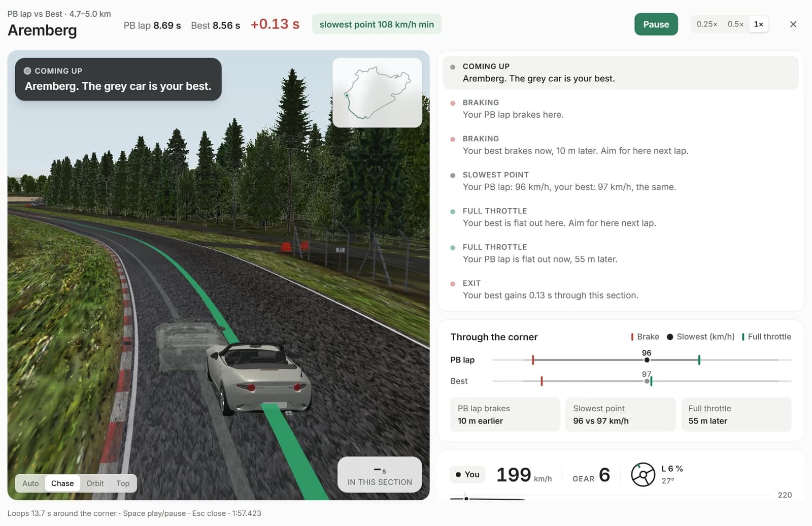
Task: Click the 'slowest point 108 km/h min' badge
Action: (x=377, y=24)
